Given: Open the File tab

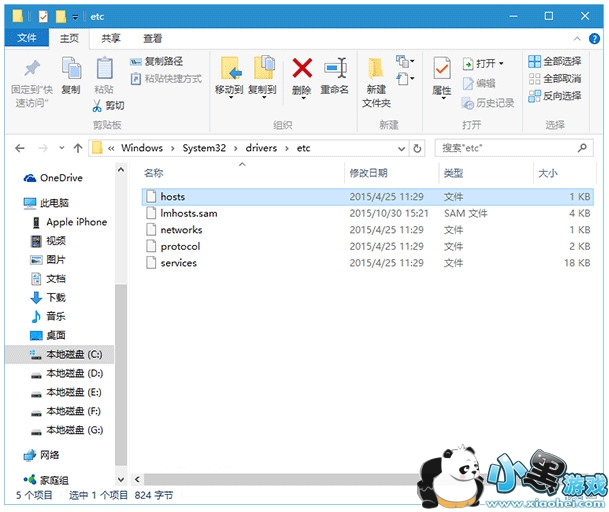Looking at the screenshot, I should [26, 38].
